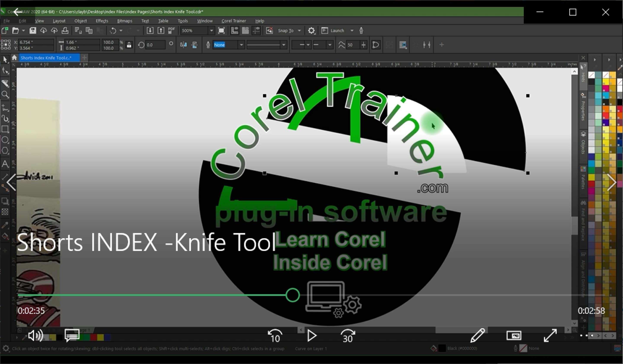Open the Corel Trainer menu
This screenshot has width=623, height=364.
pyautogui.click(x=234, y=21)
